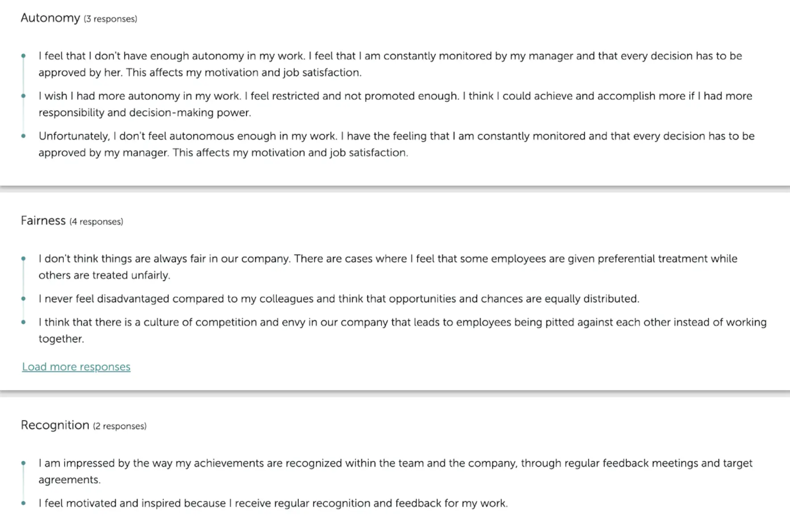The width and height of the screenshot is (790, 532).
Task: Click the bullet beside the regular recognition response
Action: [23, 503]
